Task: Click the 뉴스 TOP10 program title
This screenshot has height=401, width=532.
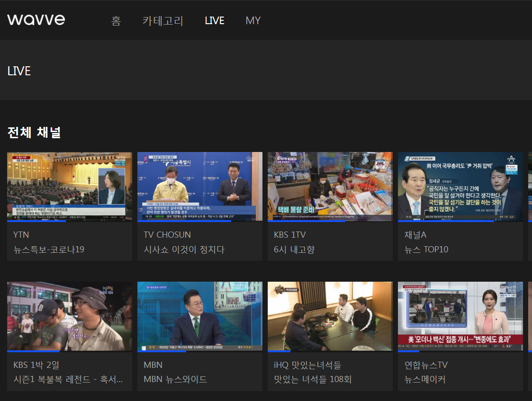Action: [426, 250]
